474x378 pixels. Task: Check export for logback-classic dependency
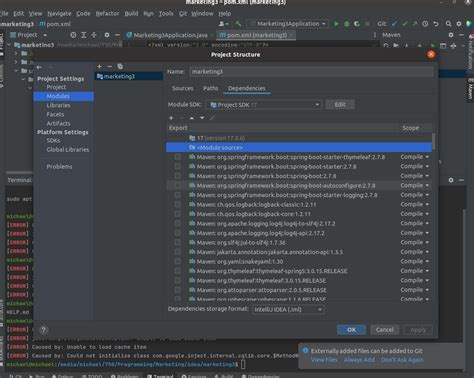click(178, 204)
